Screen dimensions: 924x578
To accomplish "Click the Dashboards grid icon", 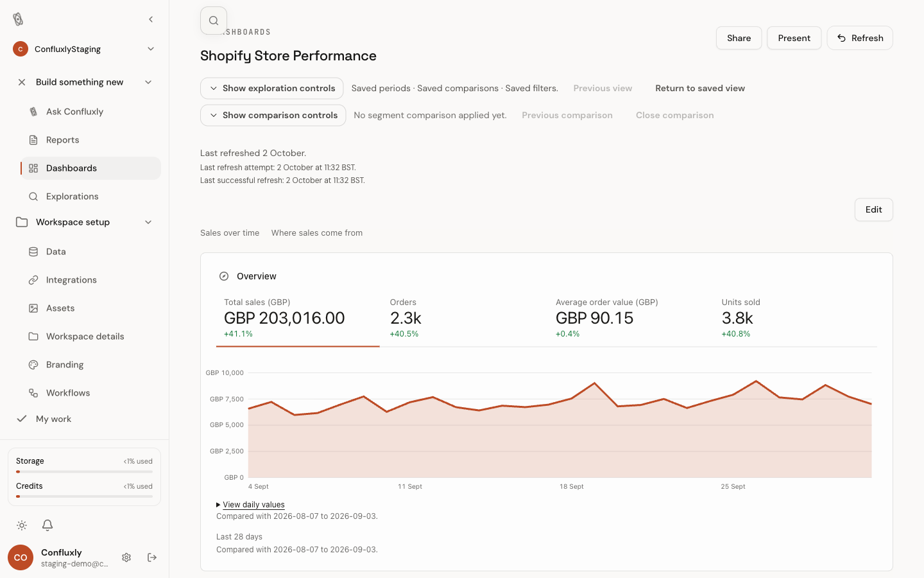I will tap(33, 168).
